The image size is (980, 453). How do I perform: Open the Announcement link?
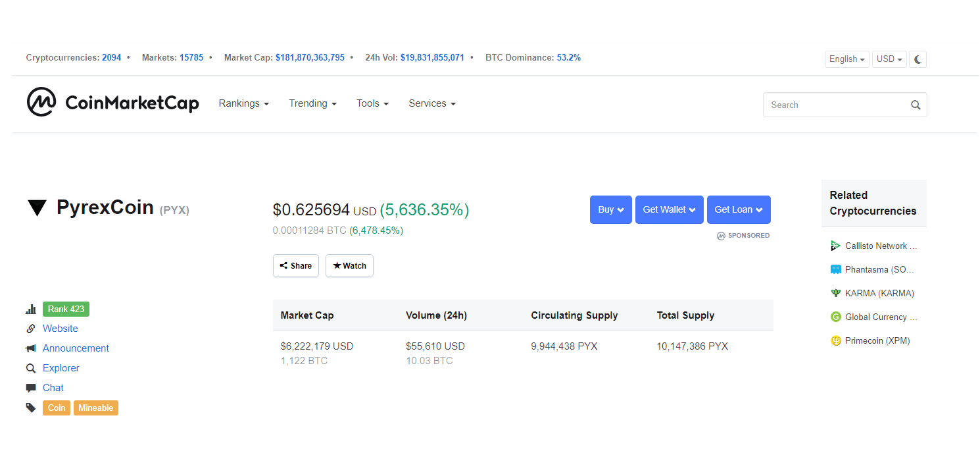76,348
